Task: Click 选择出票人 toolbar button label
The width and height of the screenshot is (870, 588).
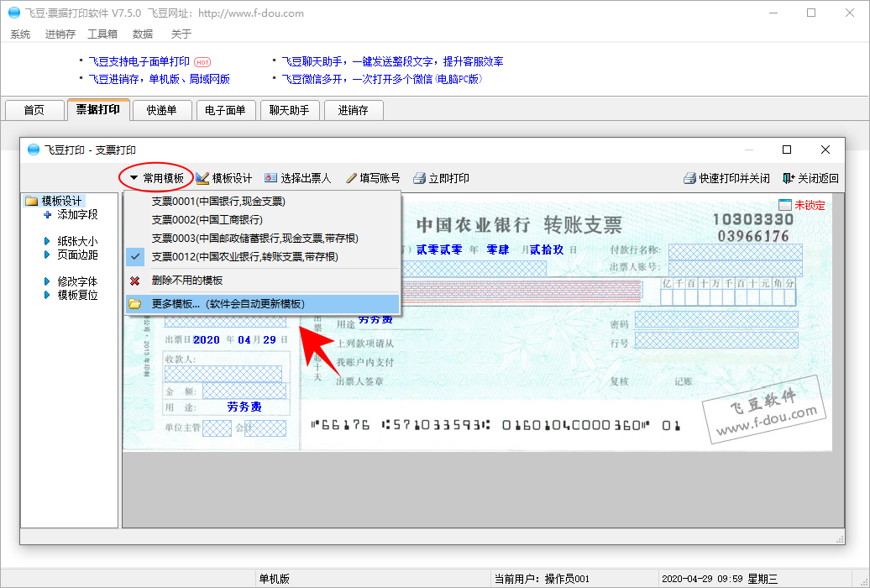Action: (x=306, y=178)
